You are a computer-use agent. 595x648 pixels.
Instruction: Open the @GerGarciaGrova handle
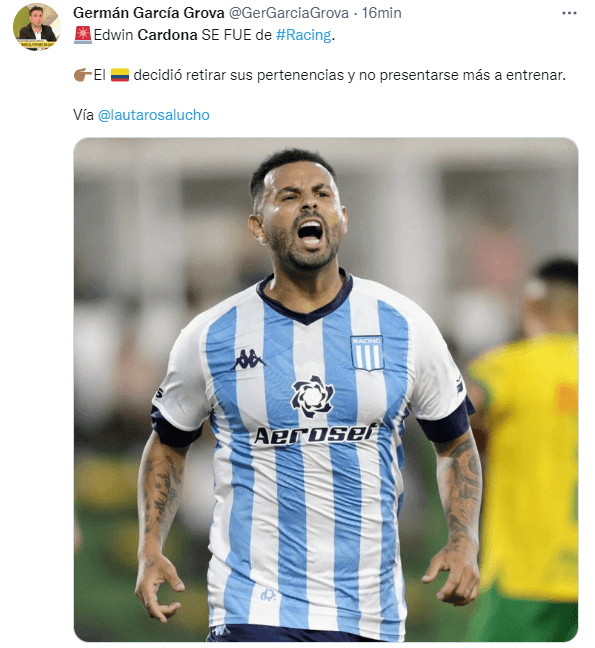click(289, 13)
